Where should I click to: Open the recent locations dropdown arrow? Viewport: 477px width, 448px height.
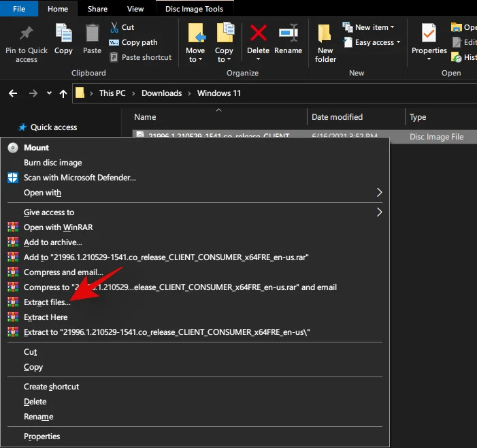pos(49,93)
